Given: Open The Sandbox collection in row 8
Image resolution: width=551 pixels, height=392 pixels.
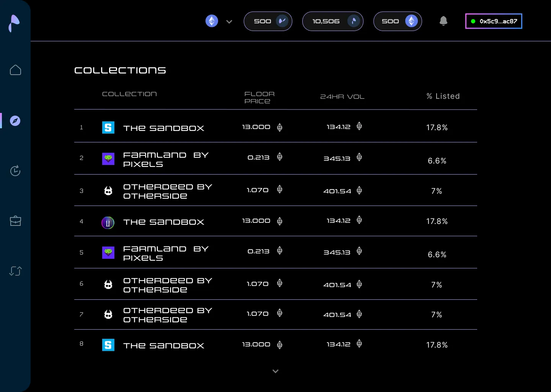Looking at the screenshot, I should [x=164, y=346].
